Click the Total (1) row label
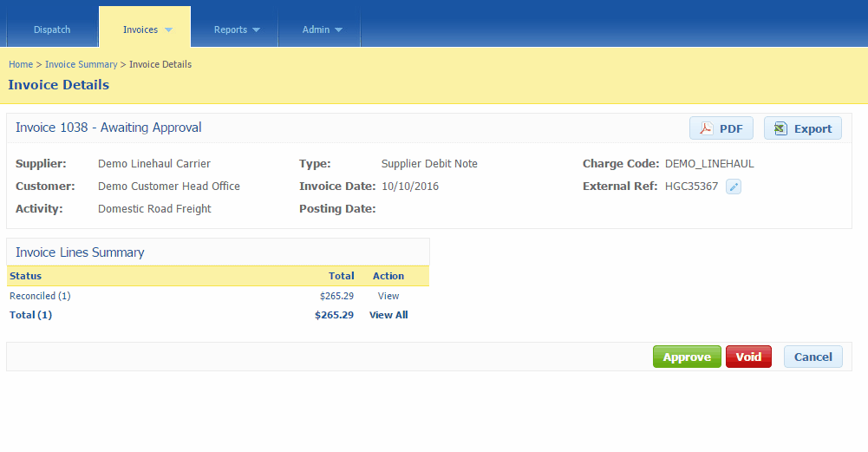The height and width of the screenshot is (452, 868). point(30,315)
